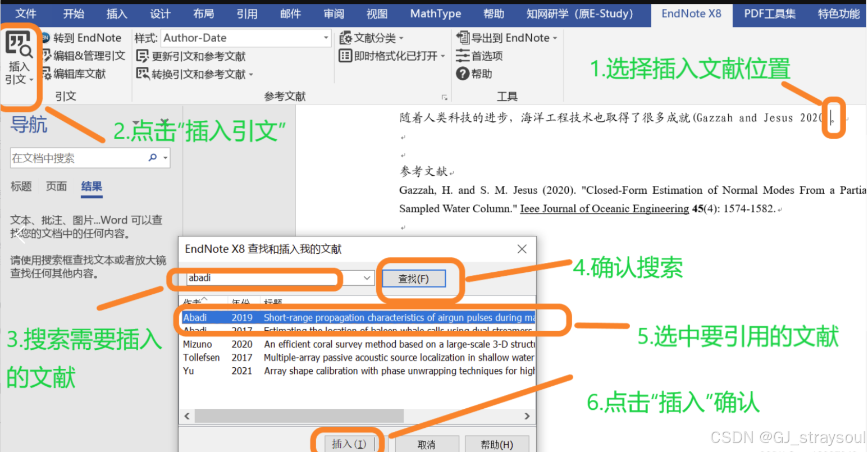868x452 pixels.
Task: Switch to 审阅 ribbon tab
Action: [x=334, y=14]
